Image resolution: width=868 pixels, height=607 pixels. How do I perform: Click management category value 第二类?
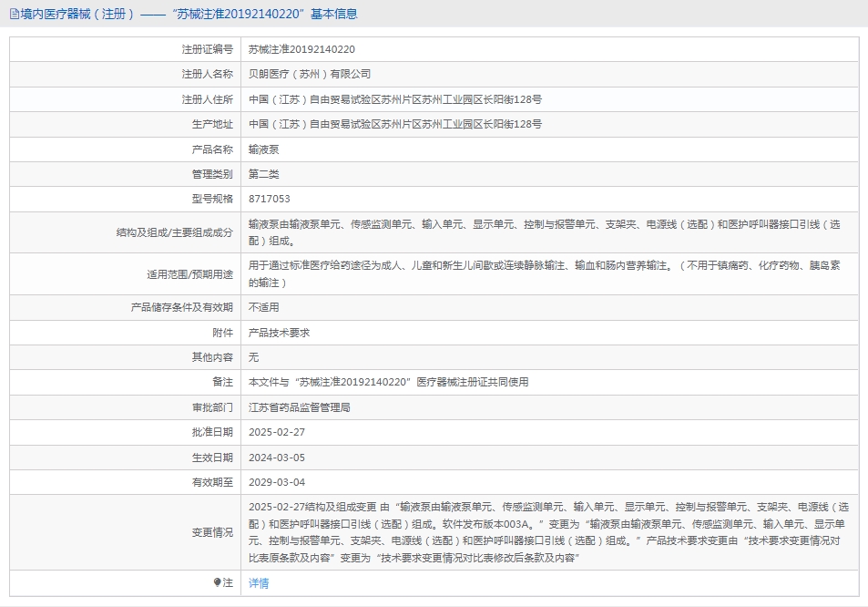pyautogui.click(x=264, y=174)
